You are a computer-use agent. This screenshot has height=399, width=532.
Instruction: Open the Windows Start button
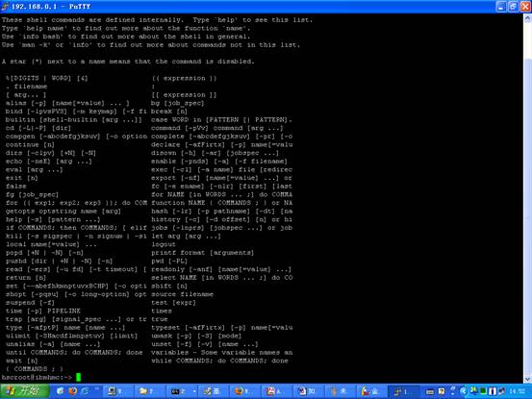pos(24,391)
